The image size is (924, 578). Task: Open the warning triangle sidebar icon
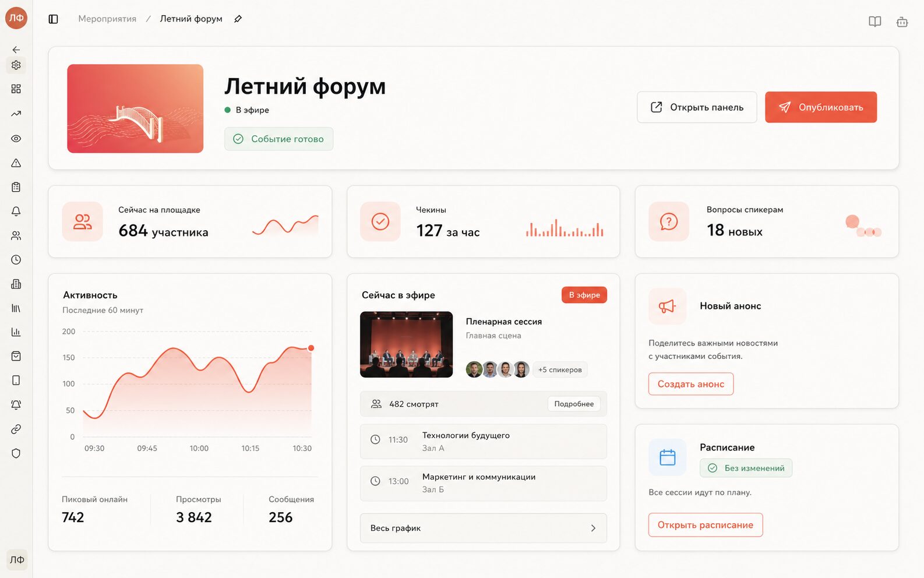pos(16,163)
